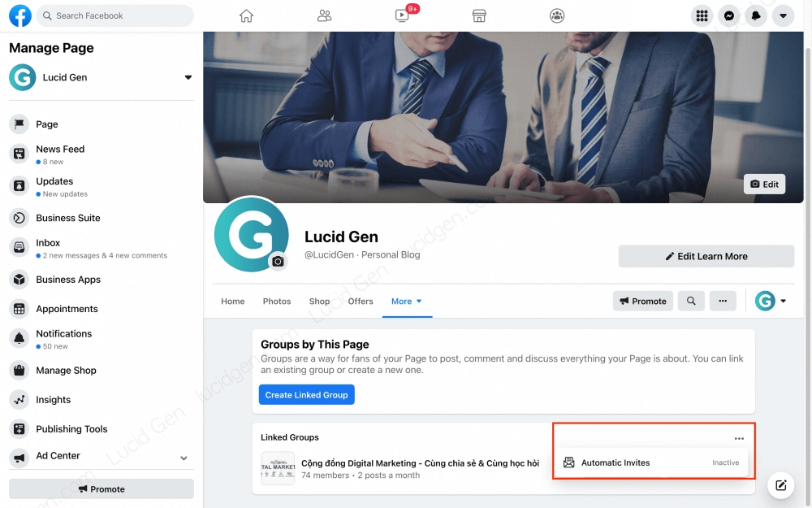The height and width of the screenshot is (508, 812).
Task: Go to the Marketplace icon
Action: 479,16
